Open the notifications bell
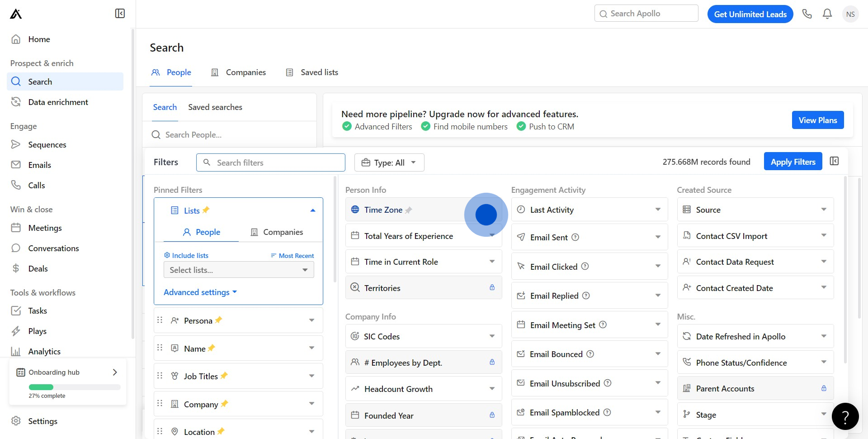This screenshot has height=439, width=868. point(827,14)
